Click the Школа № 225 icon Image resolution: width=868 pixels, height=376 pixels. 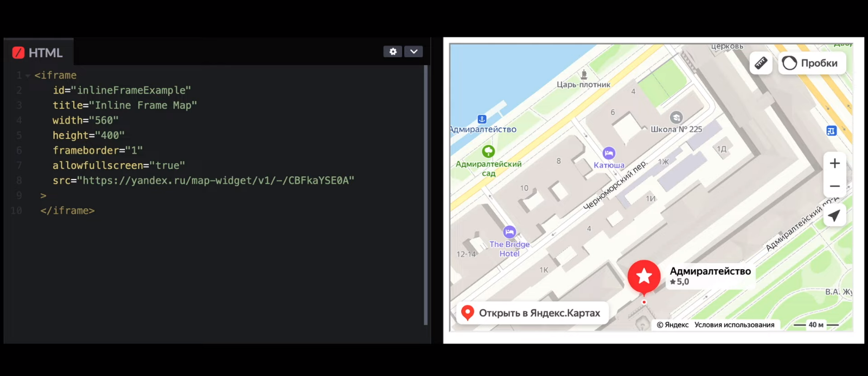676,117
